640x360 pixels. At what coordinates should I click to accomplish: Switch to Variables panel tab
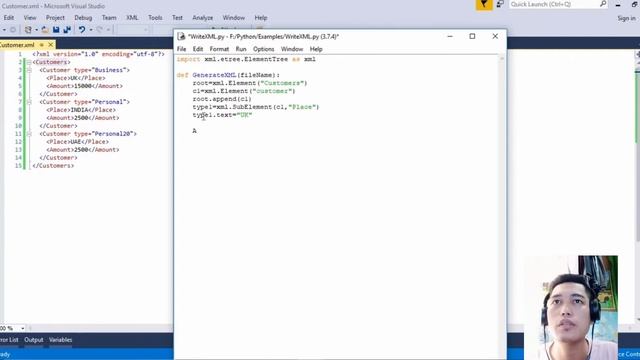pos(60,340)
